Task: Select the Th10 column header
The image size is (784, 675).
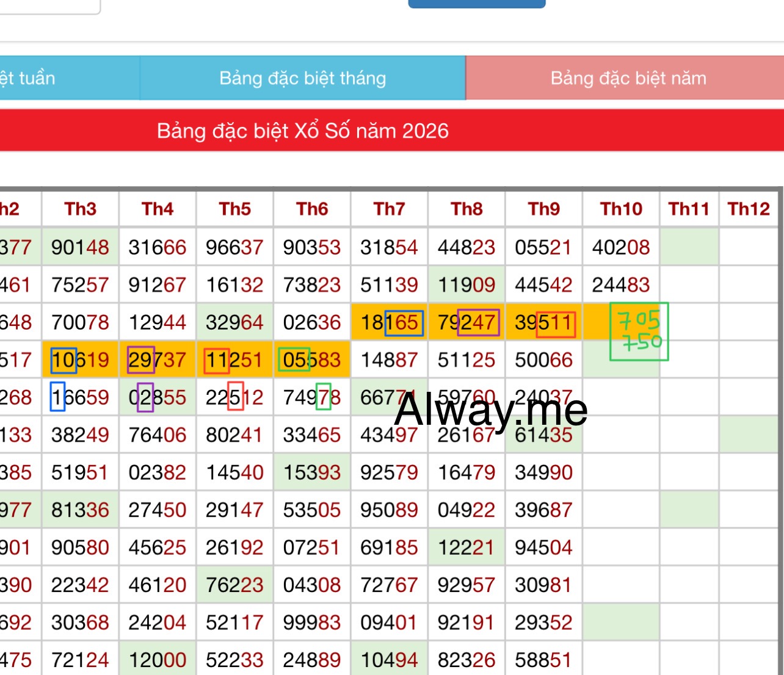Action: (x=621, y=209)
